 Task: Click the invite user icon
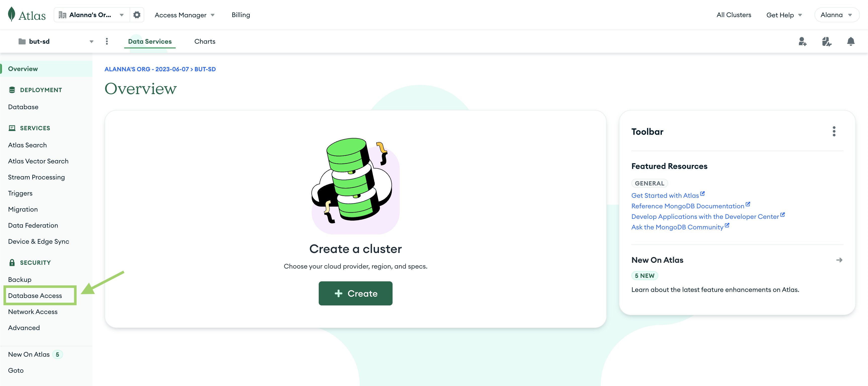click(x=802, y=41)
